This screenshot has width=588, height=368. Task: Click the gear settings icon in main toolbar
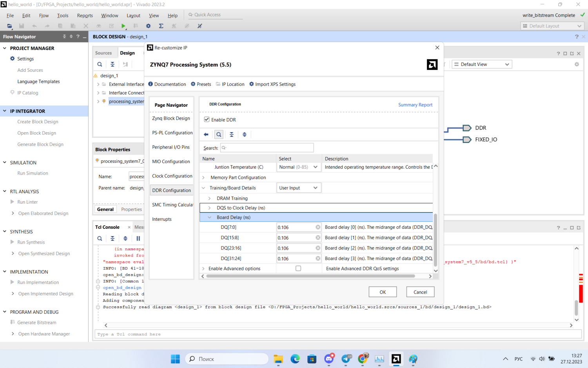pos(148,26)
